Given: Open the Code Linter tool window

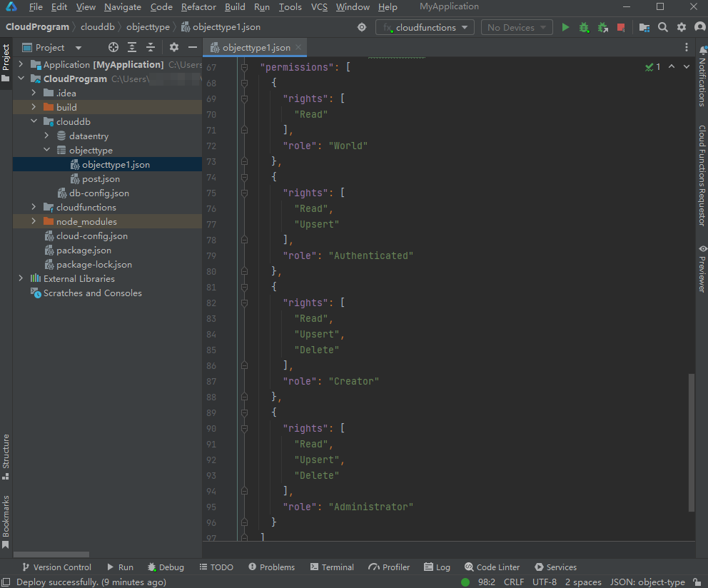Looking at the screenshot, I should (x=492, y=567).
